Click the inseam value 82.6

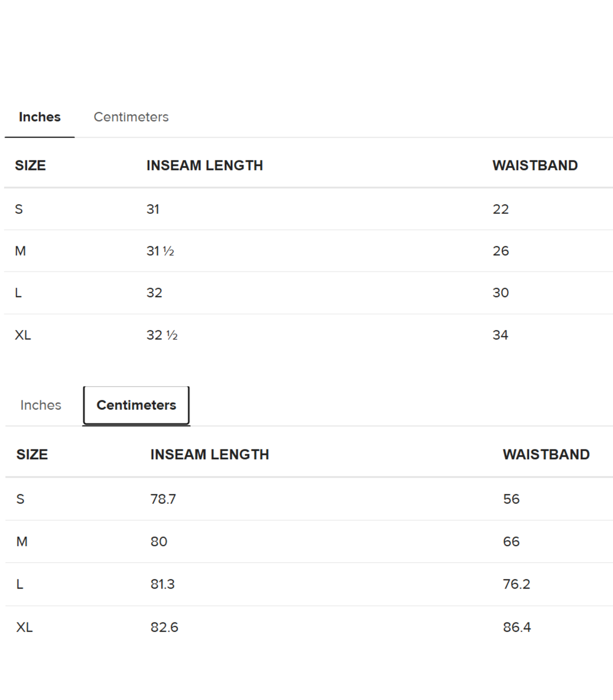(164, 627)
